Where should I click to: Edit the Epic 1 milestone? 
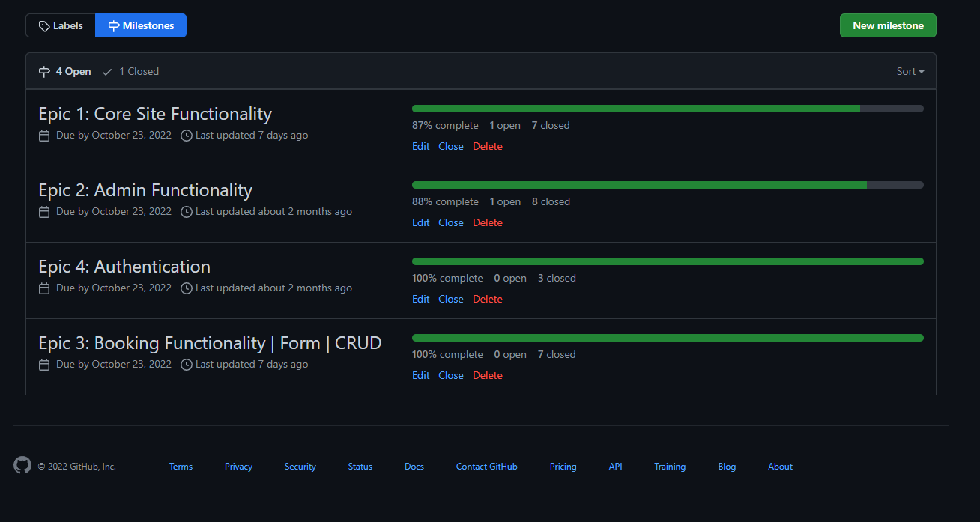(x=420, y=146)
